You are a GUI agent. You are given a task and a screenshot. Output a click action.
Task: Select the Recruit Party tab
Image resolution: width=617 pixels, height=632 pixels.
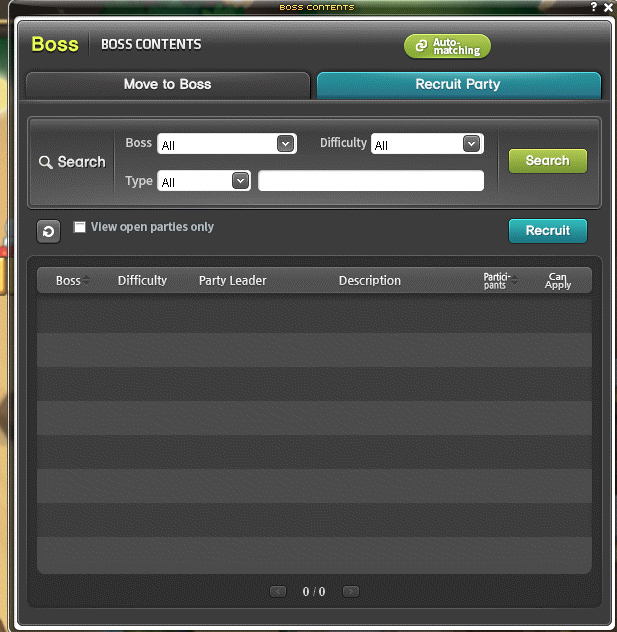[x=459, y=85]
